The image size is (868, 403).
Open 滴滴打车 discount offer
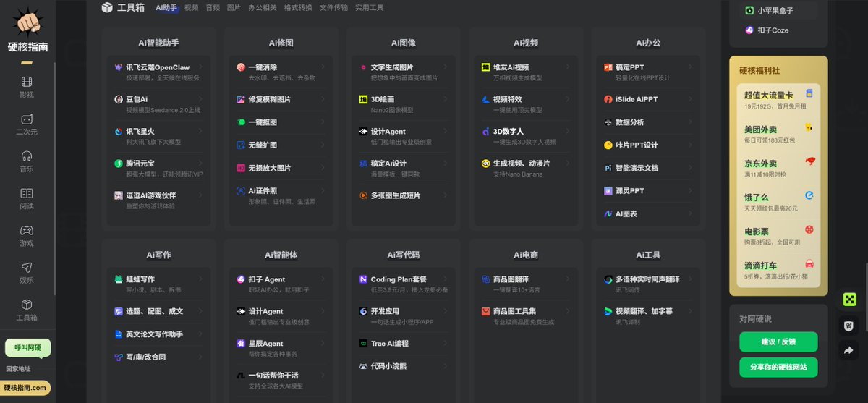click(778, 270)
